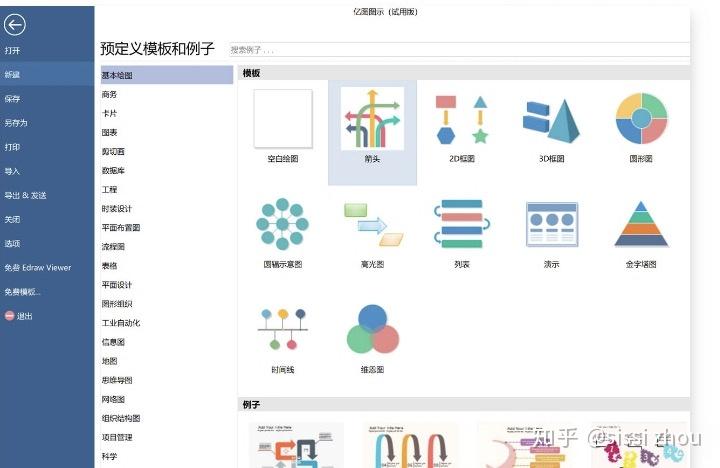Image resolution: width=720 pixels, height=468 pixels.
Task: Select 工程 category
Action: (x=109, y=190)
